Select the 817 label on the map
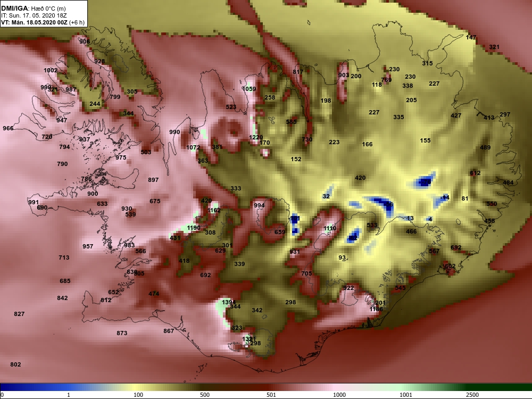This screenshot has width=532, height=399. pyautogui.click(x=298, y=72)
